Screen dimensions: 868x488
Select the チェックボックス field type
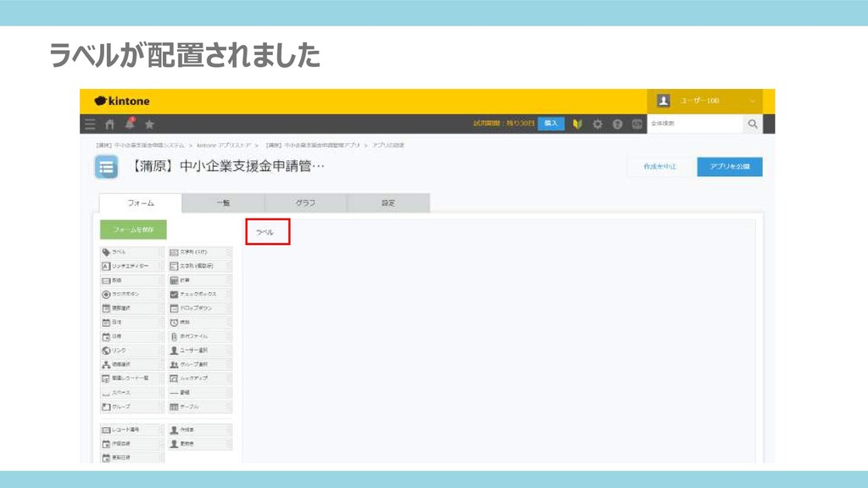(200, 294)
